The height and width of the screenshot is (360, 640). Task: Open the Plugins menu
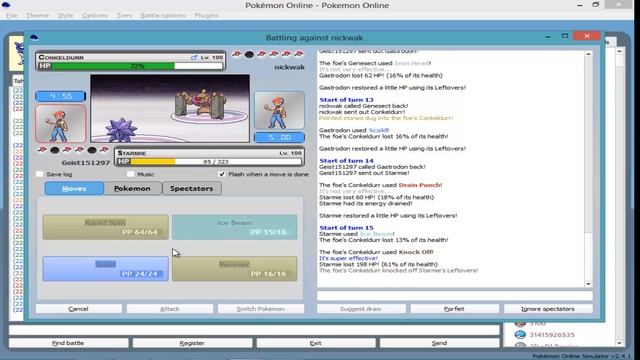pos(207,16)
